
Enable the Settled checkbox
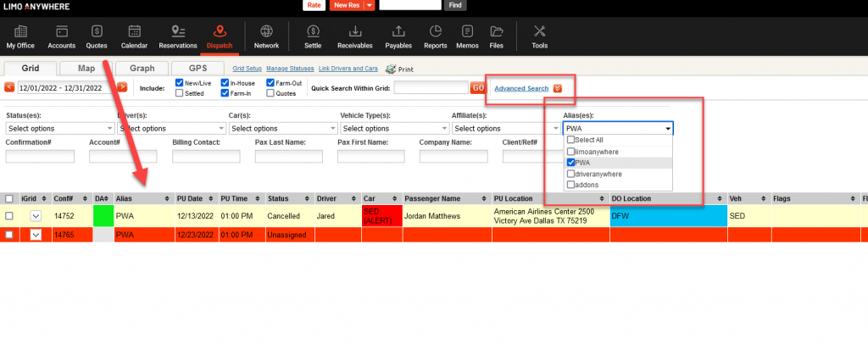click(x=180, y=93)
